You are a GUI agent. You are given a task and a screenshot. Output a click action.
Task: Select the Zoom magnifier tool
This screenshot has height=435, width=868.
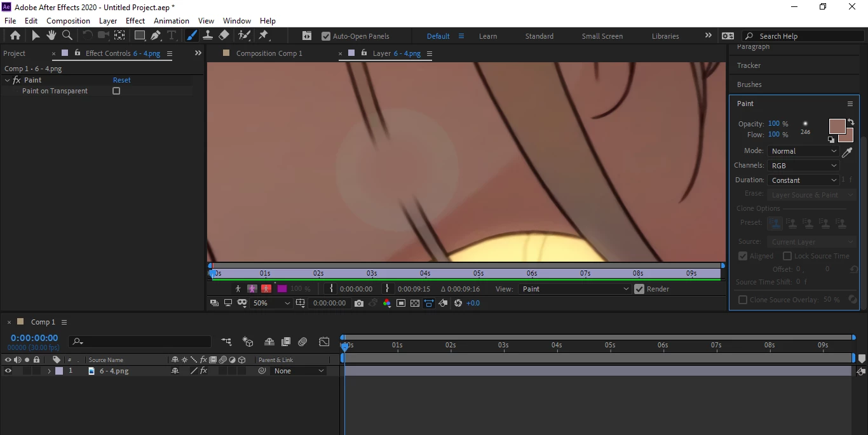[x=67, y=36]
